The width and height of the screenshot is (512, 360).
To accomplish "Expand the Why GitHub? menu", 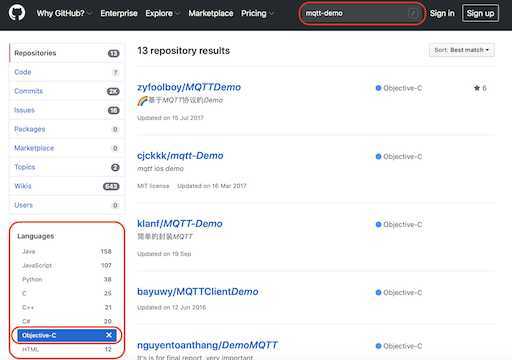I will point(63,13).
